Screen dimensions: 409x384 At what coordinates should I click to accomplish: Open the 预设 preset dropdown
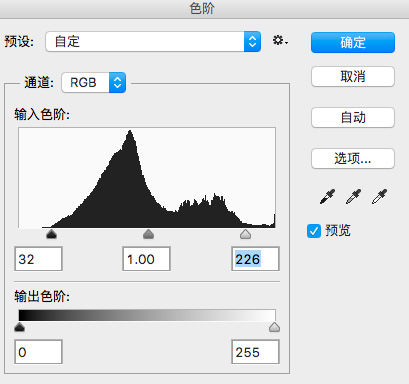coord(153,42)
